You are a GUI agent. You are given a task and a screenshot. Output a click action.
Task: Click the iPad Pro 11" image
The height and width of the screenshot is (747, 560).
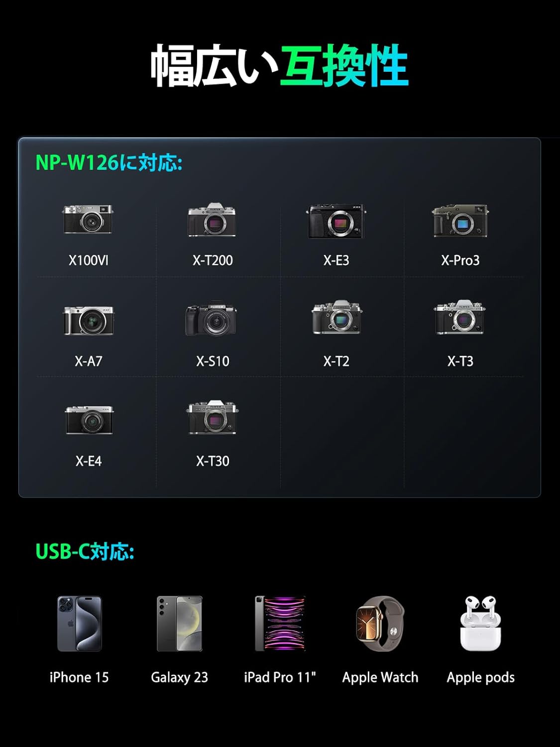click(280, 623)
